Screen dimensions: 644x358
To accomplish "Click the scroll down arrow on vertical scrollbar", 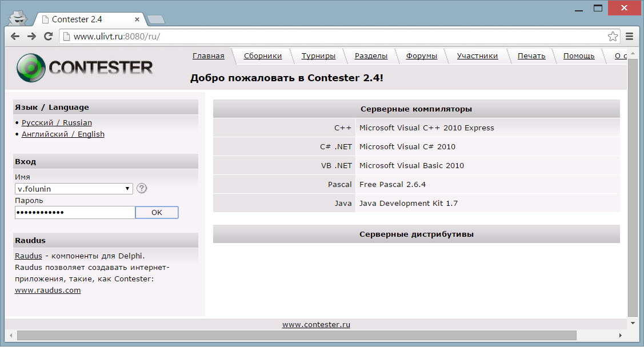I will tap(633, 323).
